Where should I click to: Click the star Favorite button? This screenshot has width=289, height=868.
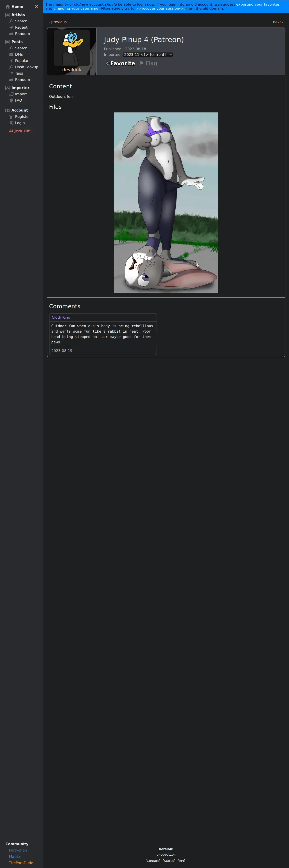click(x=120, y=63)
